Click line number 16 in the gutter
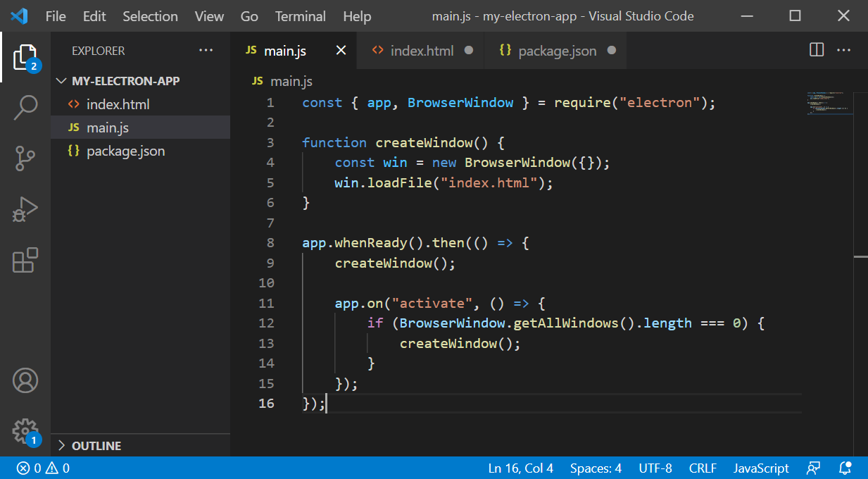 coord(267,404)
